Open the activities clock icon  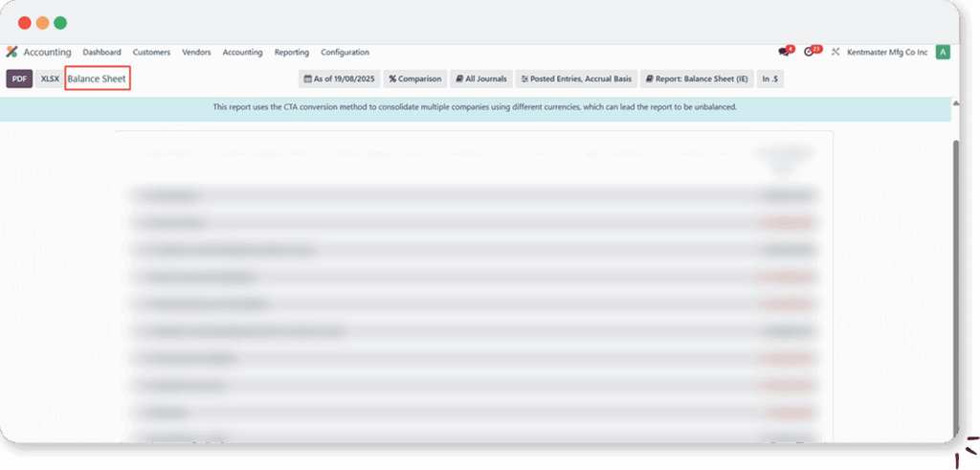click(811, 52)
